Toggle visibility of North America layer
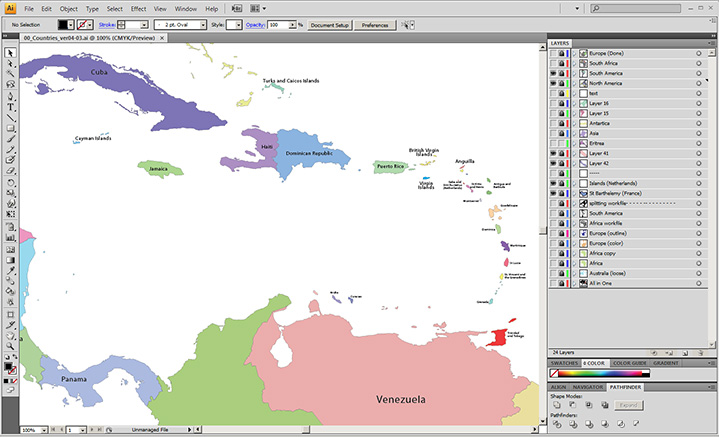This screenshot has height=437, width=719. [553, 83]
